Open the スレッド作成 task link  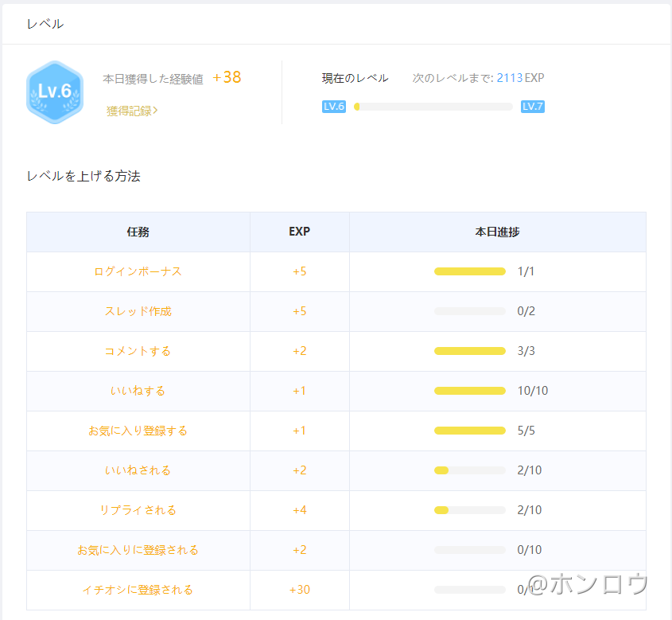pos(138,311)
